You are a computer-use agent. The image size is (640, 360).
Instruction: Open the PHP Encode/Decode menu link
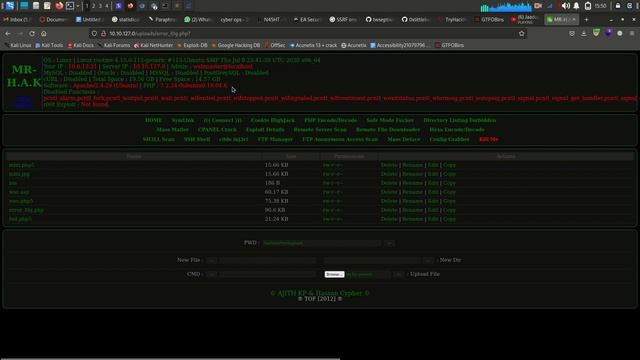pyautogui.click(x=331, y=120)
